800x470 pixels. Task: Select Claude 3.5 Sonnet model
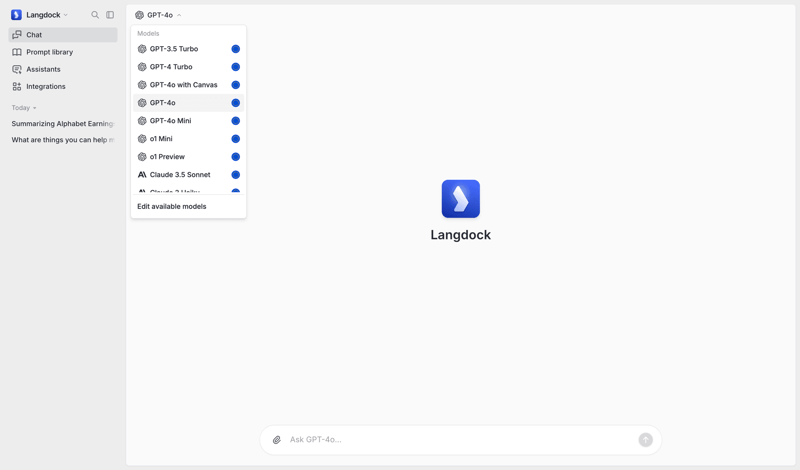tap(188, 175)
